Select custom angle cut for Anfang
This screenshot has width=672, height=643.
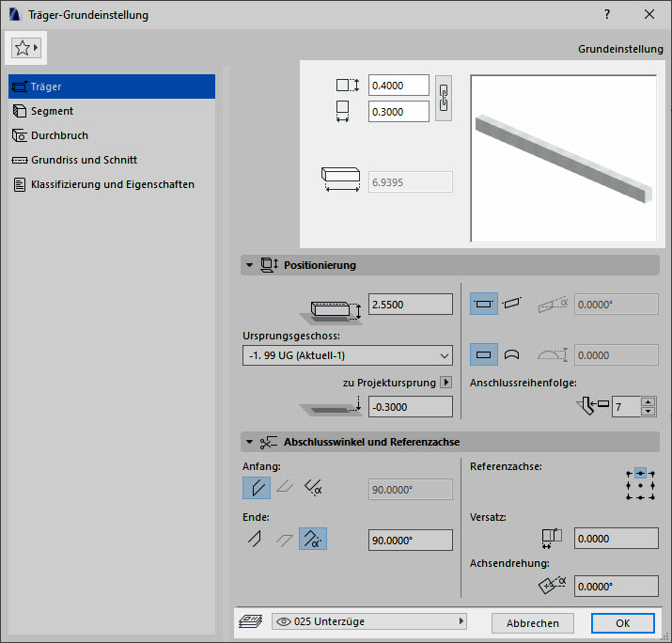pyautogui.click(x=313, y=488)
